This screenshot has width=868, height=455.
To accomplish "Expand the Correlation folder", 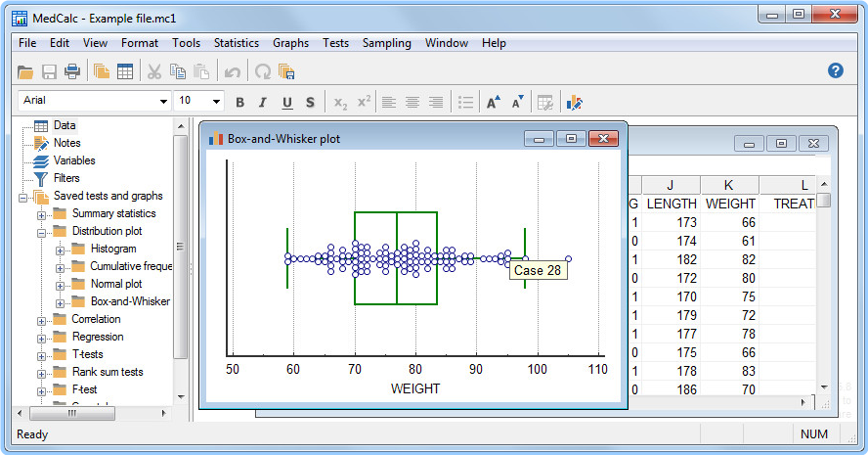I will point(41,322).
